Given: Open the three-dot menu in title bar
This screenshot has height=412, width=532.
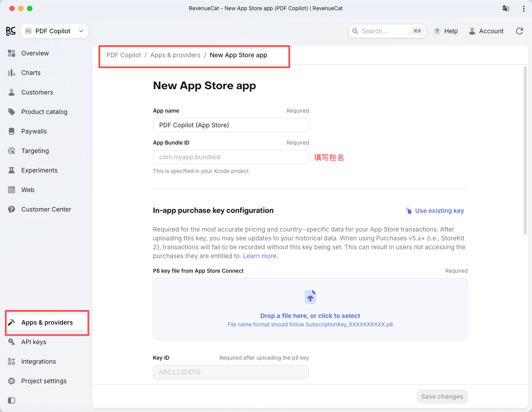Looking at the screenshot, I should [x=524, y=8].
